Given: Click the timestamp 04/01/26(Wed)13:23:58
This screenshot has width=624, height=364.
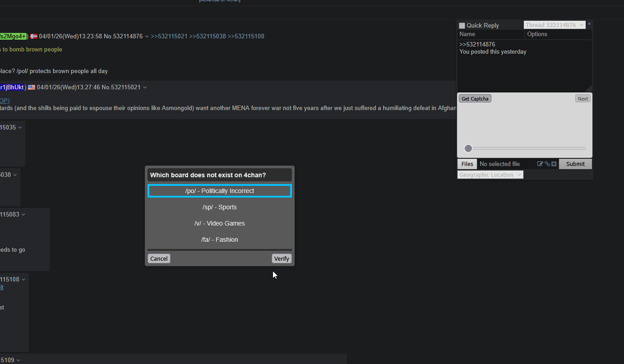Looking at the screenshot, I should [70, 36].
